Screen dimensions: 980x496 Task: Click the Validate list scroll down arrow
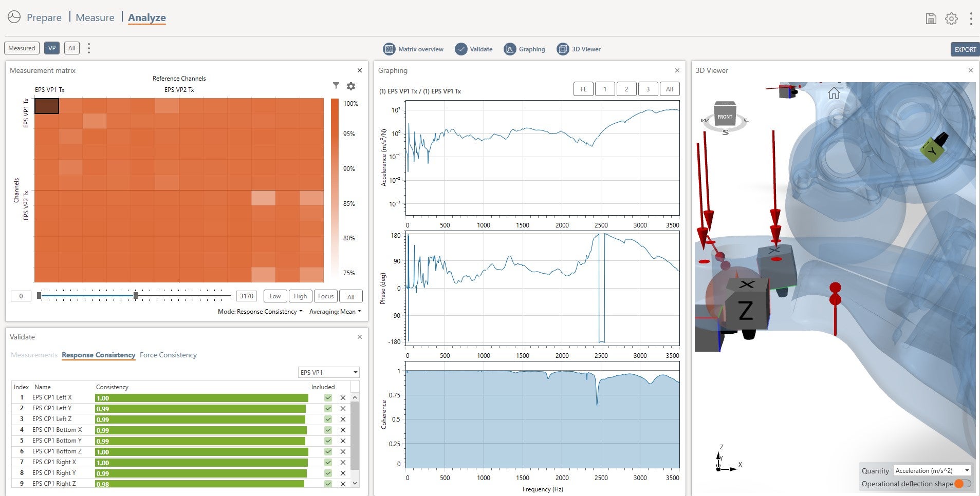(355, 483)
